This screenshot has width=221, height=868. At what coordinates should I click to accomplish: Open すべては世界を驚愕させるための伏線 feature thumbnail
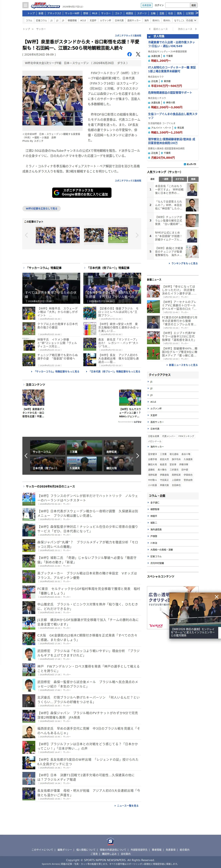[x=51, y=288]
